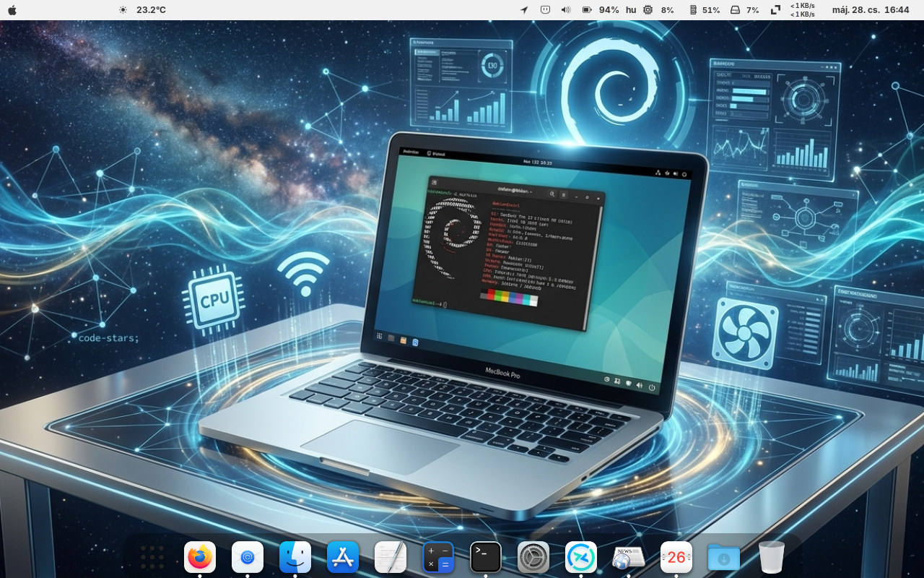Open the volume speaker icon in the top bar
This screenshot has height=578, width=924.
[x=566, y=10]
